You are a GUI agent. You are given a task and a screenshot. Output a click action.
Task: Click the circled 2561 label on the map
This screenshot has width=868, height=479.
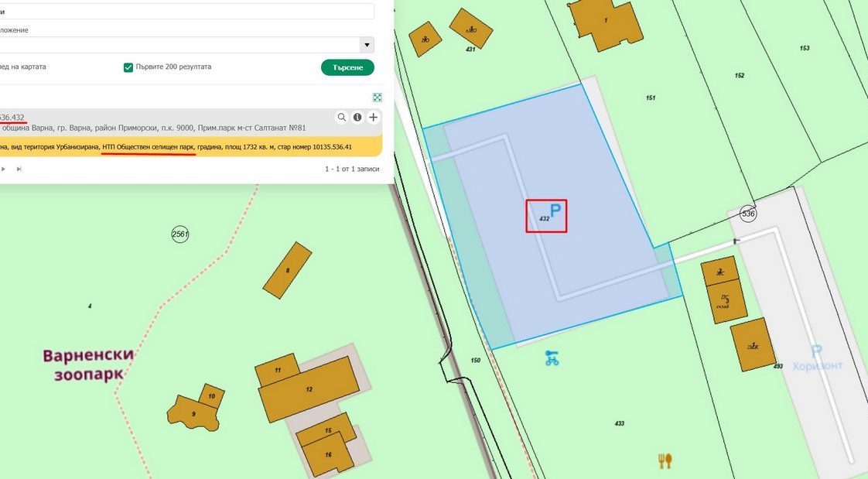pos(180,234)
